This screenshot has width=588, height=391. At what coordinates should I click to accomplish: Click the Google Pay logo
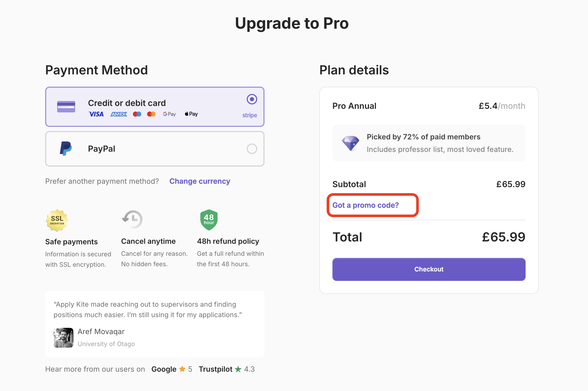(x=169, y=114)
